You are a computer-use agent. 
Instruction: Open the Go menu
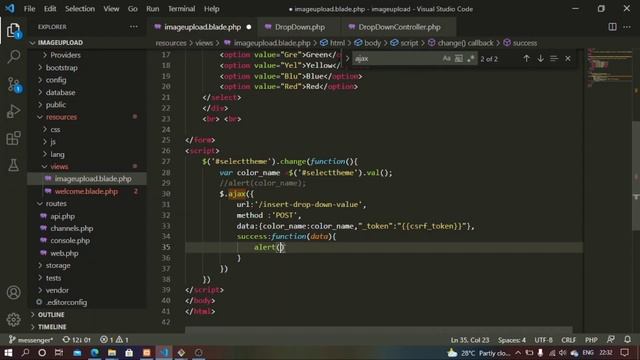[x=133, y=9]
